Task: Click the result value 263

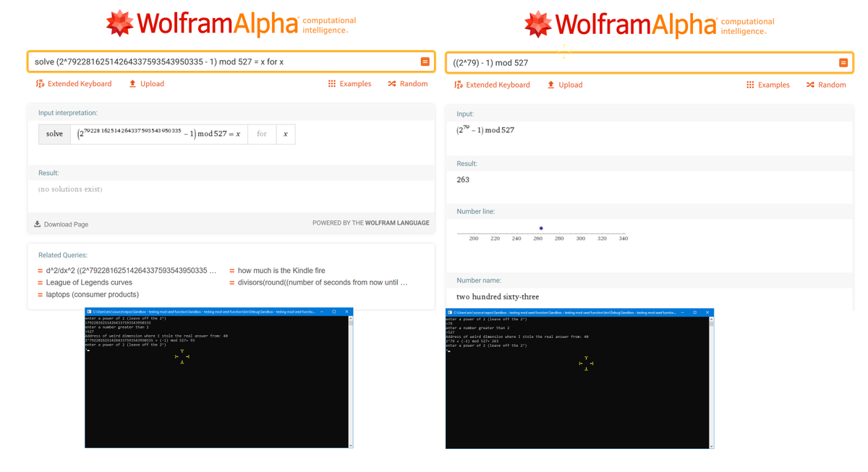Action: (x=463, y=180)
